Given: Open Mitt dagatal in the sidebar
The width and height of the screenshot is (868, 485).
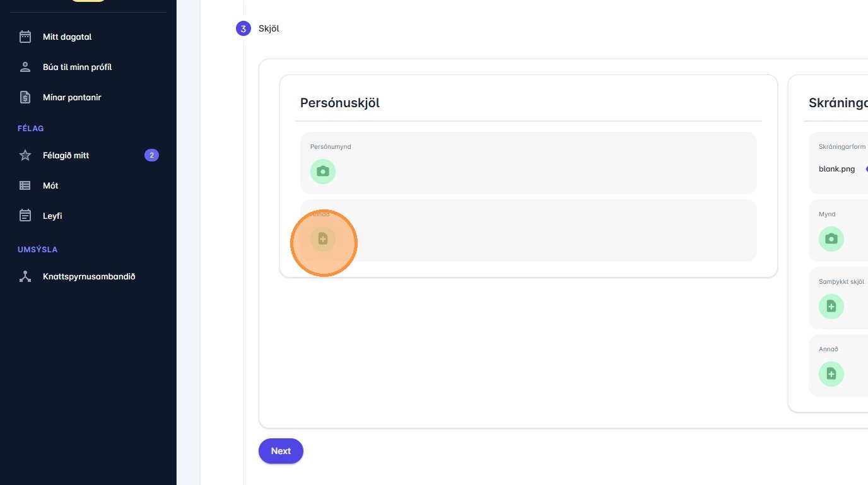Looking at the screenshot, I should click(67, 37).
